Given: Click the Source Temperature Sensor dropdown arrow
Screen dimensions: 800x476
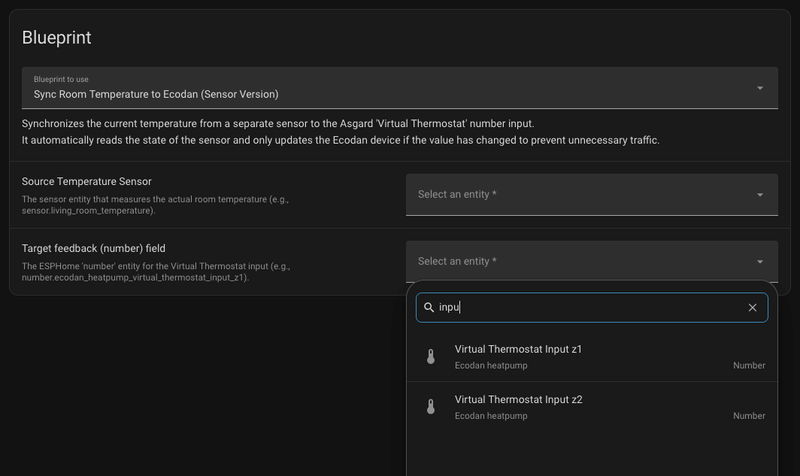Looking at the screenshot, I should (760, 195).
